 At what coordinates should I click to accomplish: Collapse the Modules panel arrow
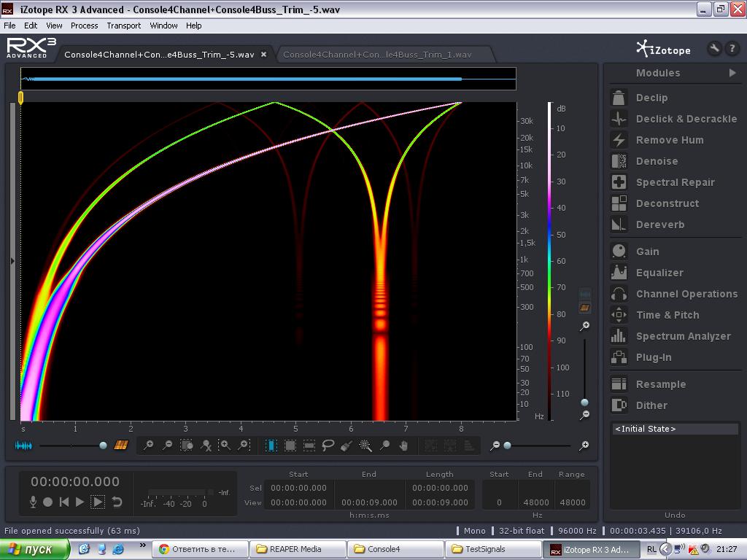[732, 73]
